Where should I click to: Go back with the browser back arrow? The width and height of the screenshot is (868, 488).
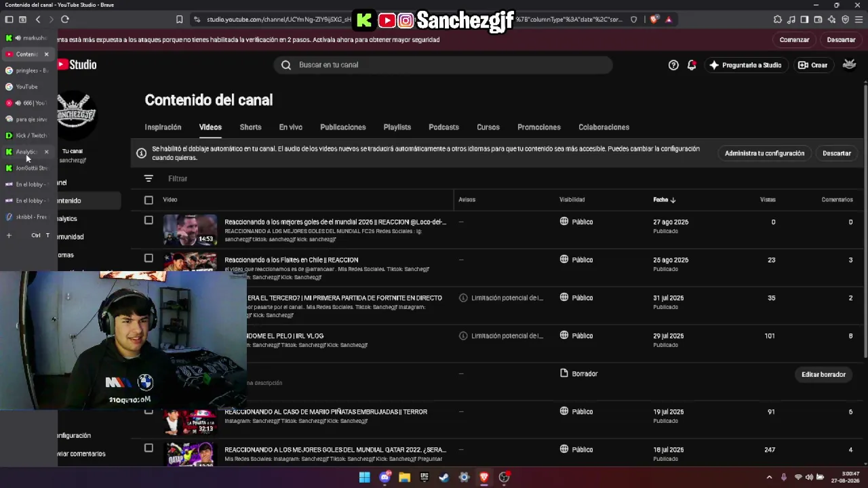pyautogui.click(x=38, y=20)
